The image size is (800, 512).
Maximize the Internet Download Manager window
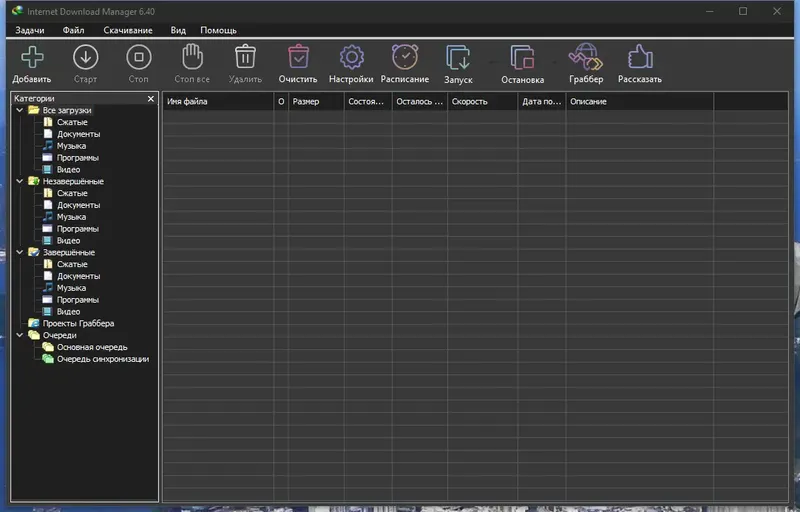pyautogui.click(x=743, y=11)
